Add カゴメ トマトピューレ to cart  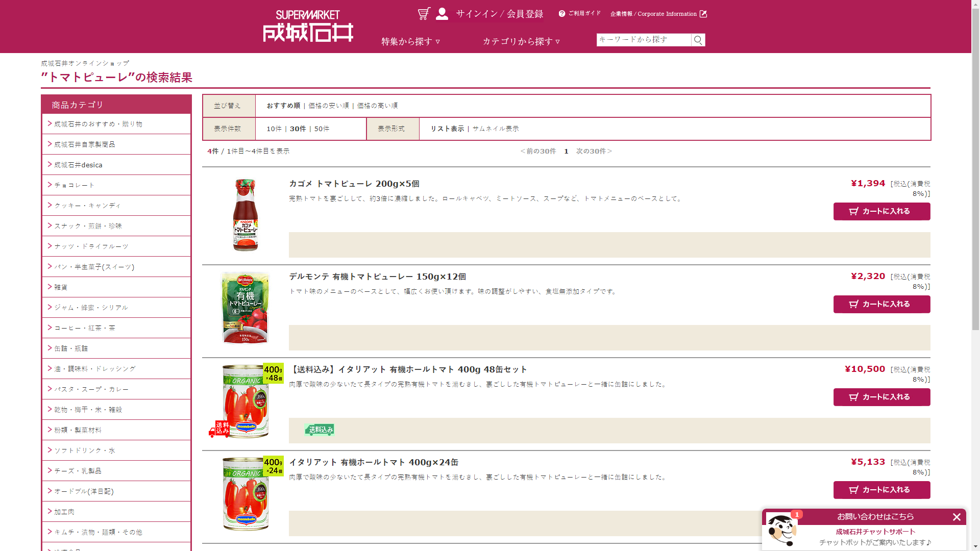tap(881, 211)
